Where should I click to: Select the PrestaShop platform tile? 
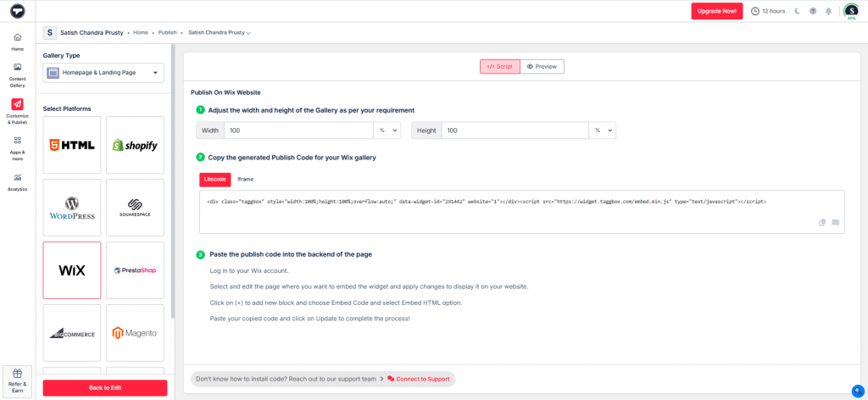[x=135, y=270]
